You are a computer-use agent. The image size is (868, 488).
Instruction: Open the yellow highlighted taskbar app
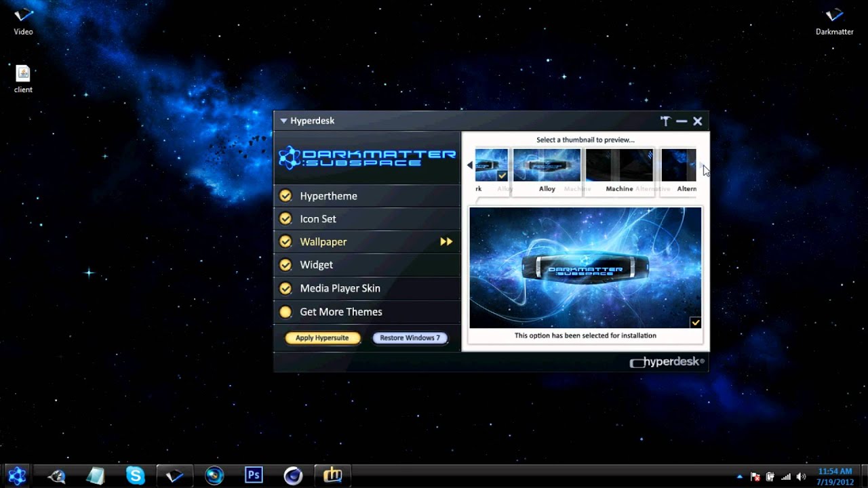click(332, 476)
